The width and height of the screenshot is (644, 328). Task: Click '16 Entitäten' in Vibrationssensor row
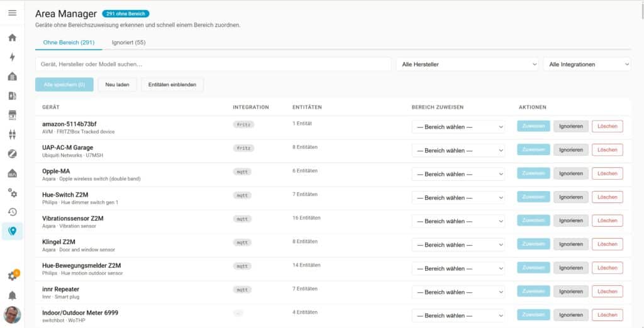click(x=306, y=218)
